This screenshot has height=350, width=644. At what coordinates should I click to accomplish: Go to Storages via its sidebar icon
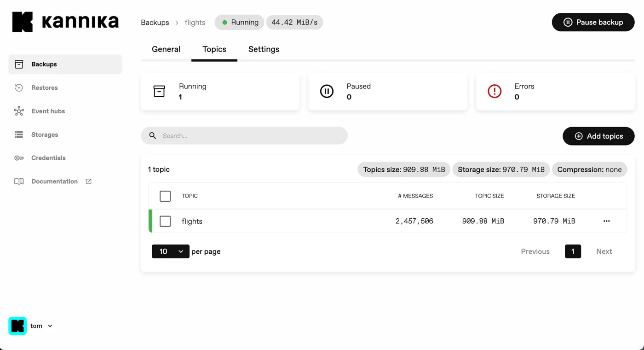tap(19, 134)
